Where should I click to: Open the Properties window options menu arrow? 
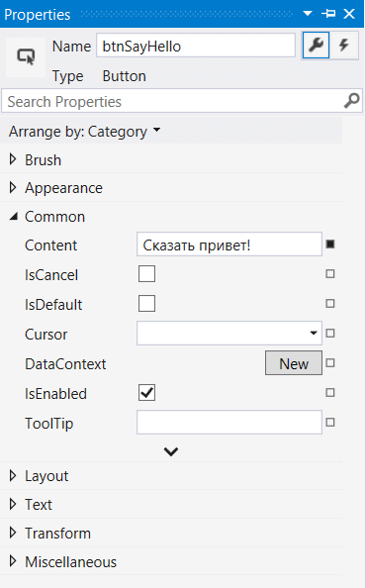point(308,14)
